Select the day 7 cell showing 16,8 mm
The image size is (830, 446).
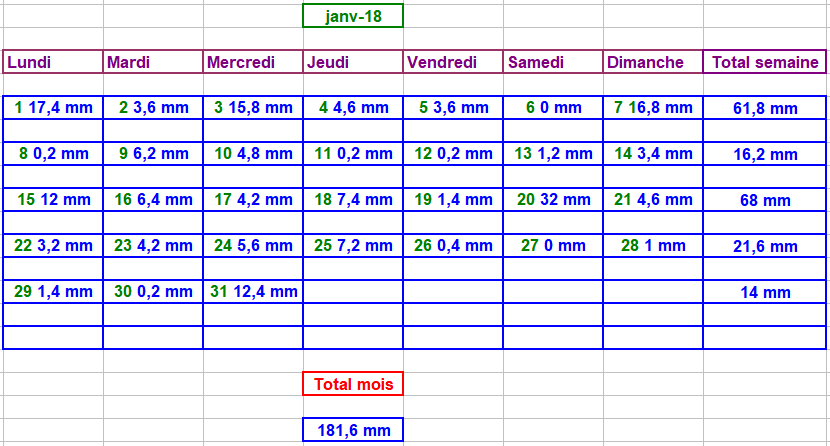(653, 107)
